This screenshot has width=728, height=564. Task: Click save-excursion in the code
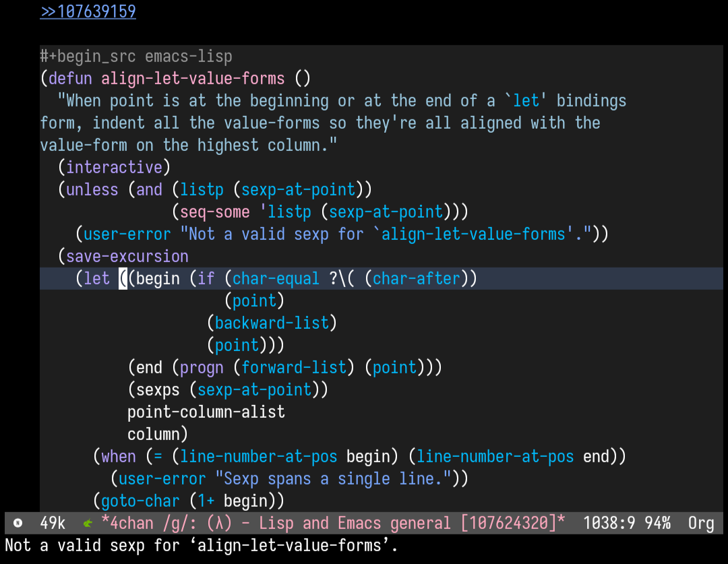tap(127, 256)
